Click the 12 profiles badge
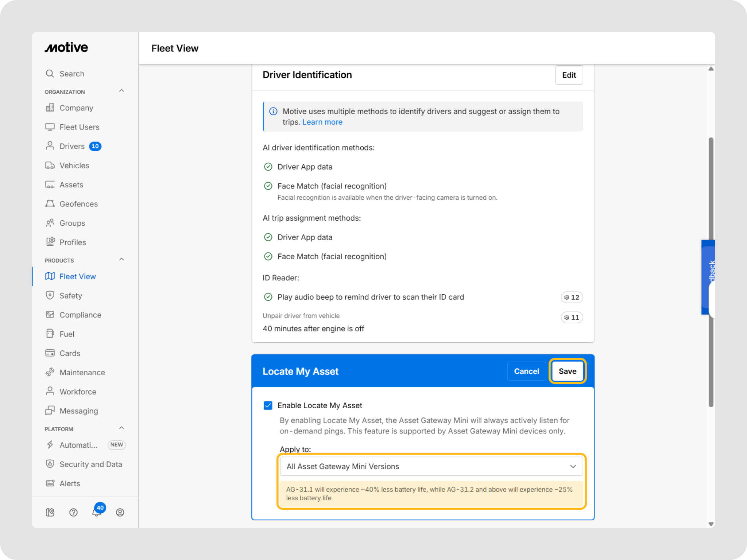Screen dimensions: 747x560 (x=572, y=297)
